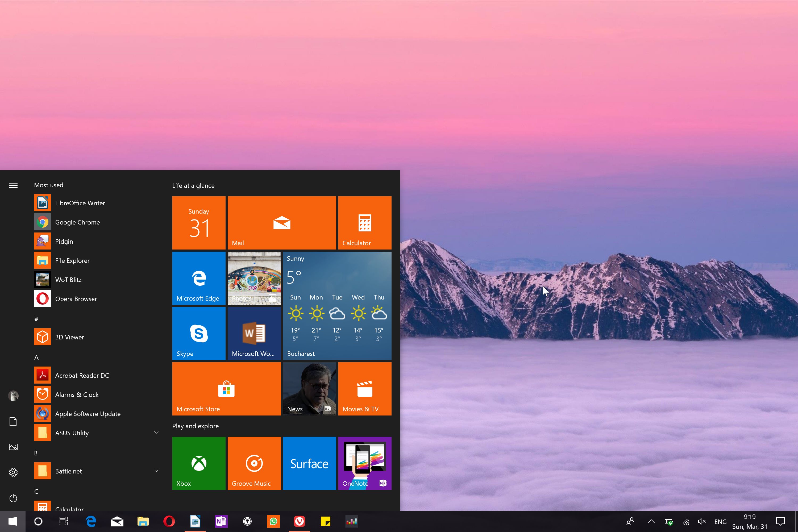Open the ENG language input switcher
The image size is (798, 532).
point(720,522)
